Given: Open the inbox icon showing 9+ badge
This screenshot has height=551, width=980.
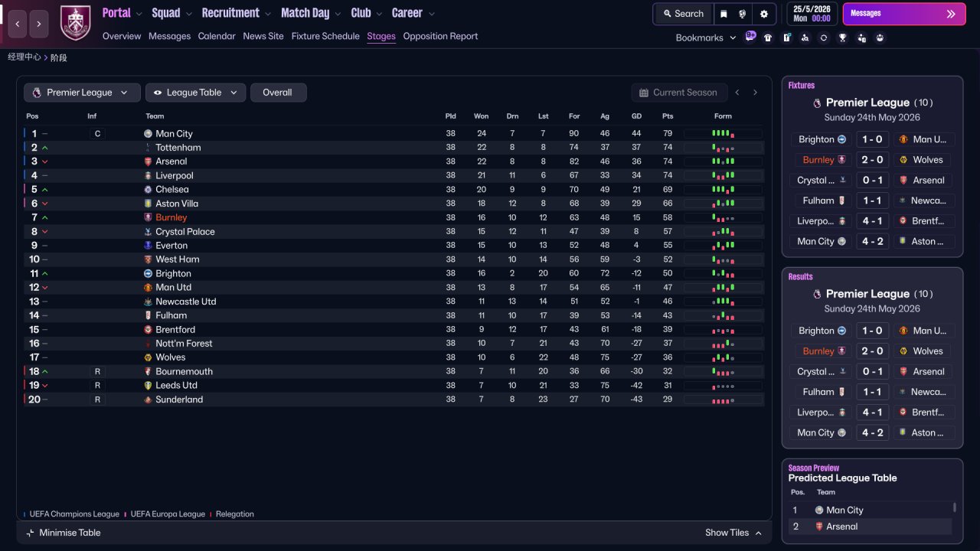Looking at the screenshot, I should [750, 37].
